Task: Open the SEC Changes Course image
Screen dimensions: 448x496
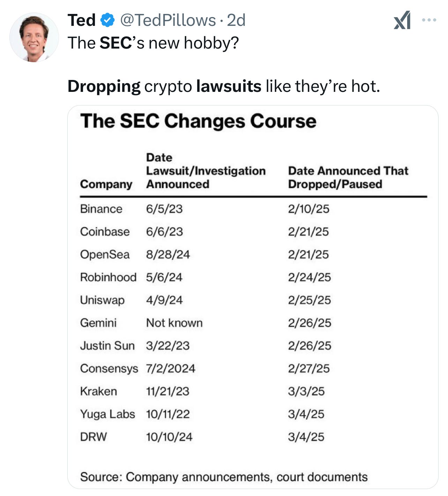Action: tap(253, 297)
